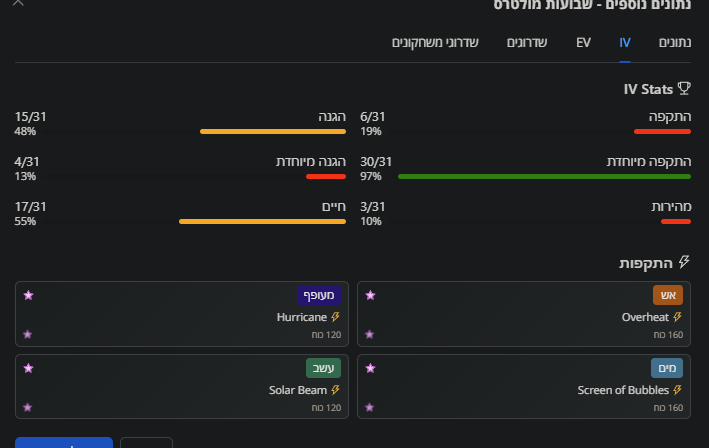709x448 pixels.
Task: Select the IV tab
Action: [x=624, y=43]
